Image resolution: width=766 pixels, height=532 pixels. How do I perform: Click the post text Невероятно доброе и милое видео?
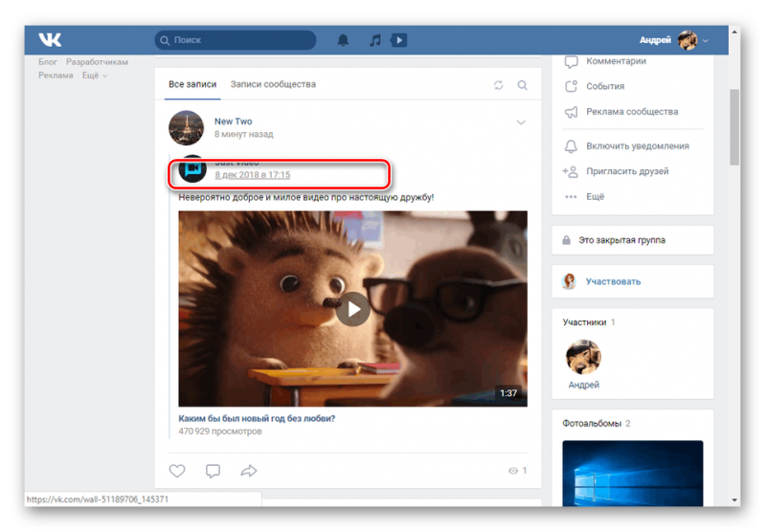pos(305,197)
